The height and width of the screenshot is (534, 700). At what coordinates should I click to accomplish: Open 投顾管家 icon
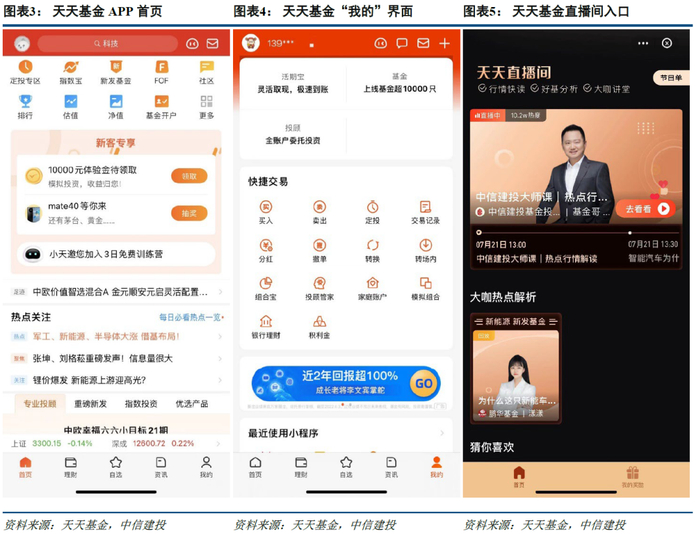coord(319,283)
